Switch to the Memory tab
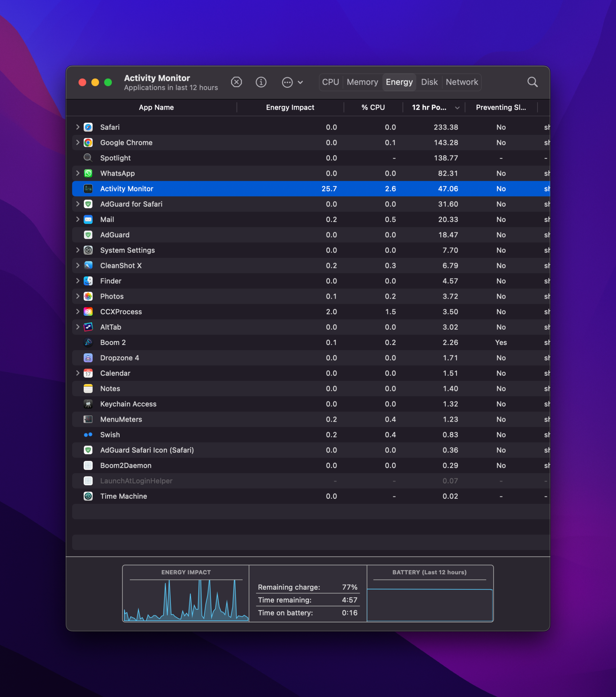Screen dimensions: 616x697 pyautogui.click(x=362, y=82)
